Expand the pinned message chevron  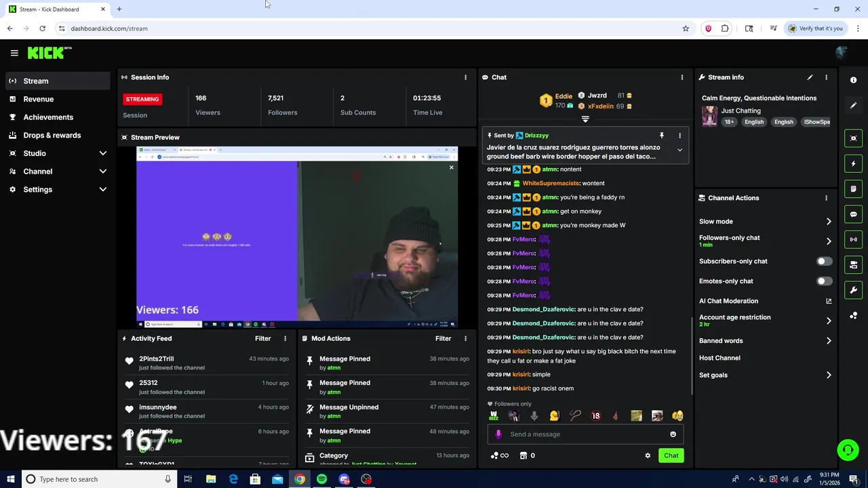[x=679, y=150]
